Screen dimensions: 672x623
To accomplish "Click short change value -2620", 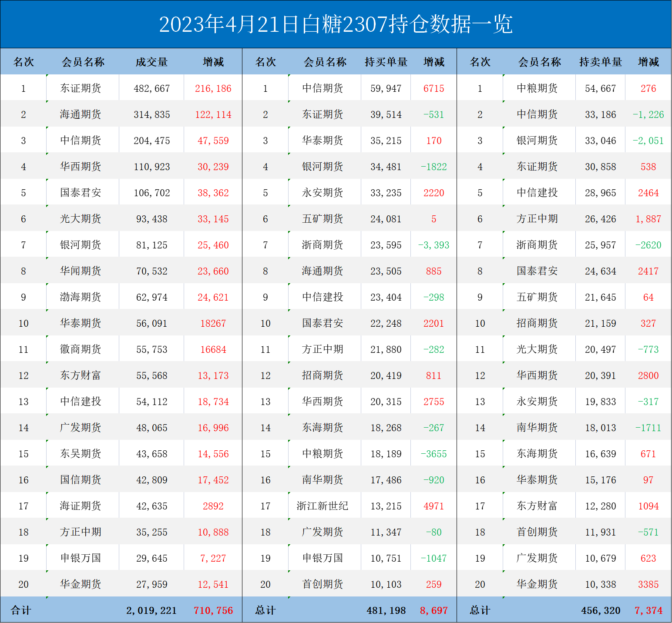I will [648, 245].
